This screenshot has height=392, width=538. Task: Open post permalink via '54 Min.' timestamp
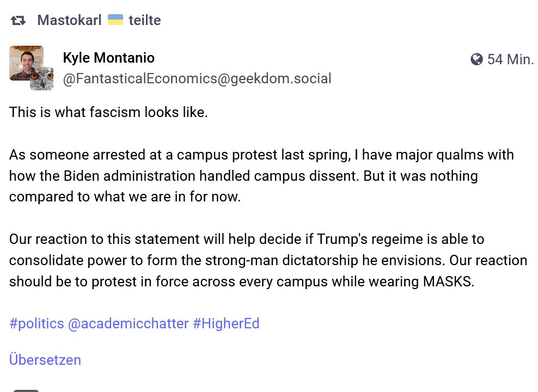pyautogui.click(x=511, y=59)
